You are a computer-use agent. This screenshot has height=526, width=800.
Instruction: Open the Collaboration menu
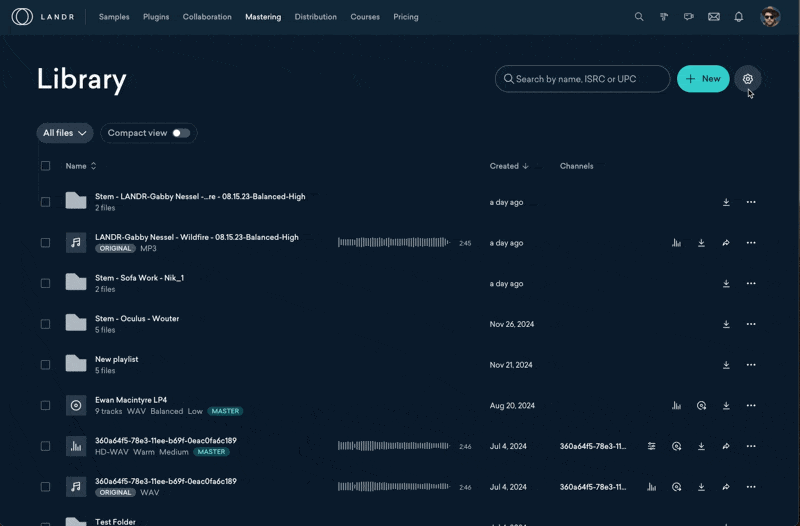(207, 17)
